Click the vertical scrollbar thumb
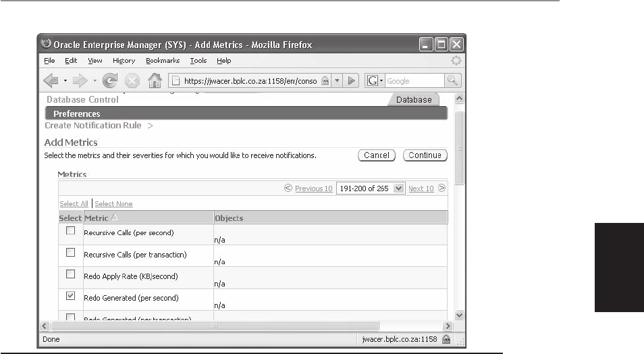 point(459,148)
